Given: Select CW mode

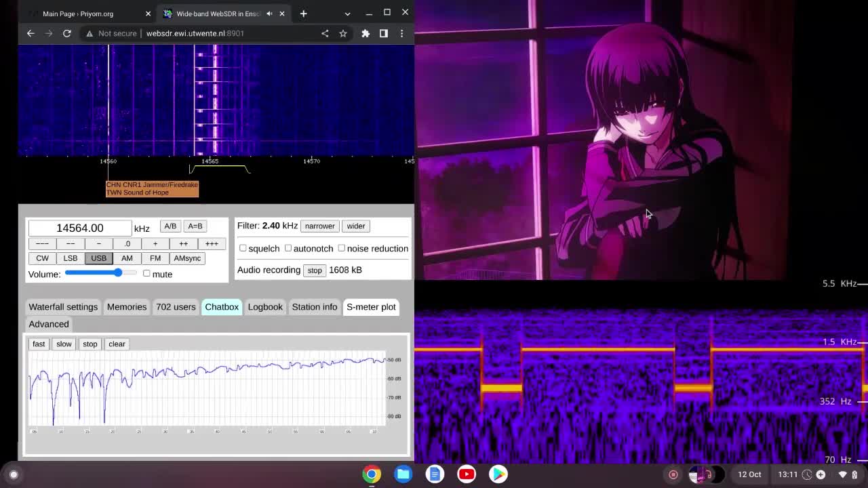Looking at the screenshot, I should 42,258.
